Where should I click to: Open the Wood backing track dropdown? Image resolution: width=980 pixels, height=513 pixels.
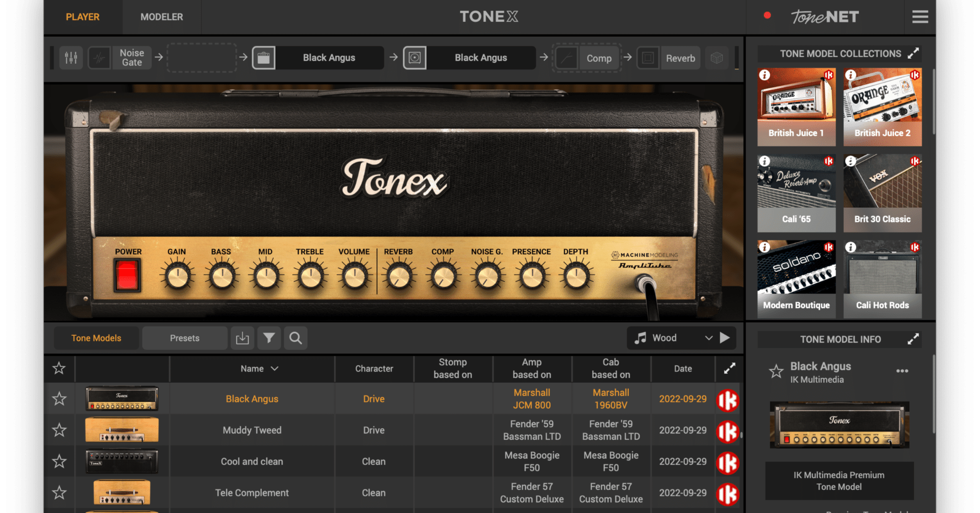[708, 337]
